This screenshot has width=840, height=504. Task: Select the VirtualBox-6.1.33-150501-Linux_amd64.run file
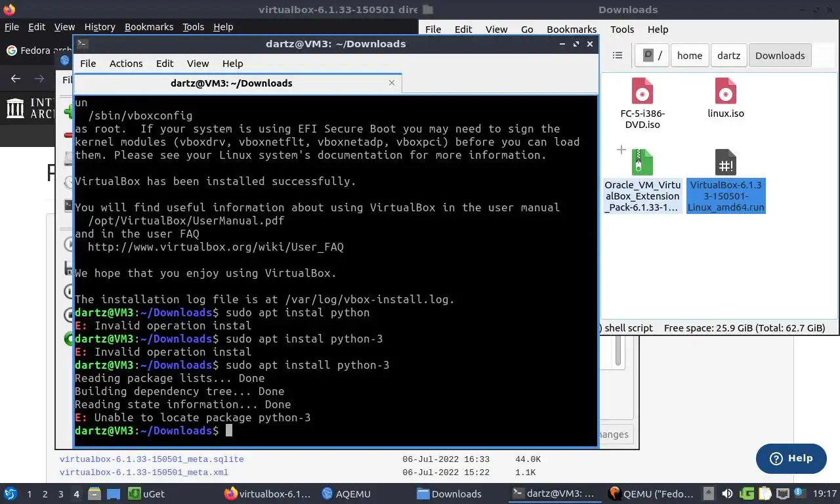[726, 180]
